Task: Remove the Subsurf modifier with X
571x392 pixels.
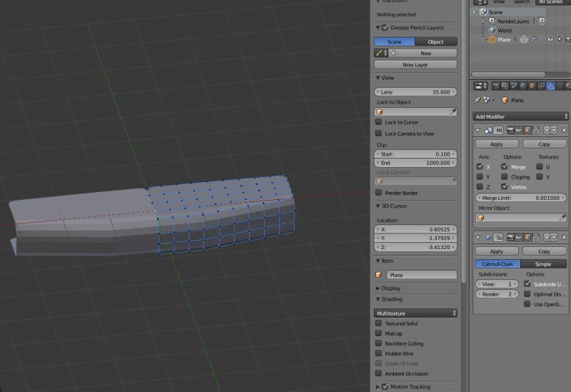Action: (564, 238)
